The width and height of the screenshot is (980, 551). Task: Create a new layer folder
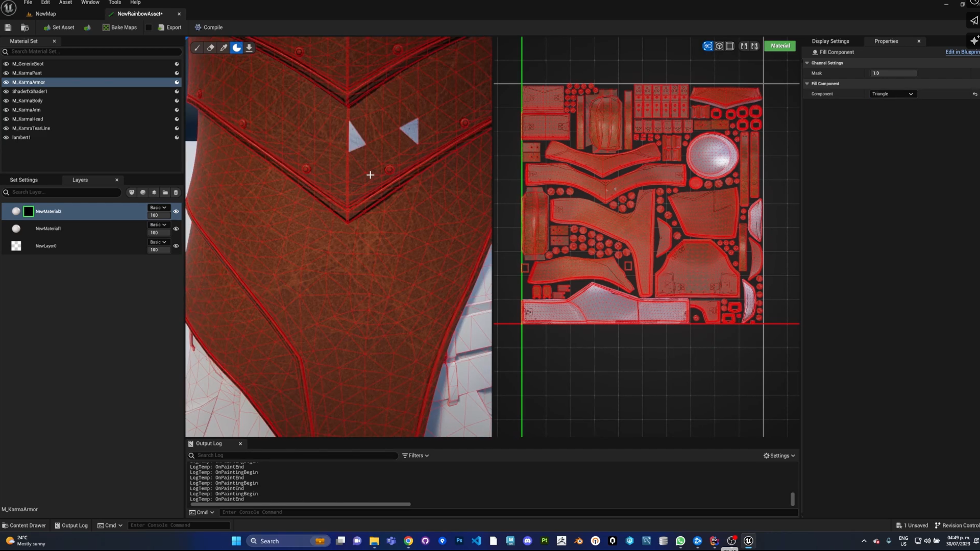(x=165, y=192)
